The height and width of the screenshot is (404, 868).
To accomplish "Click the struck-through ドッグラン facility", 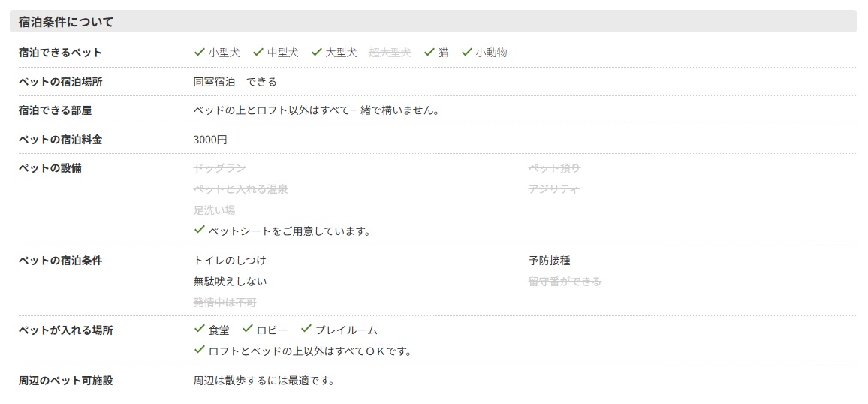I will 219,168.
